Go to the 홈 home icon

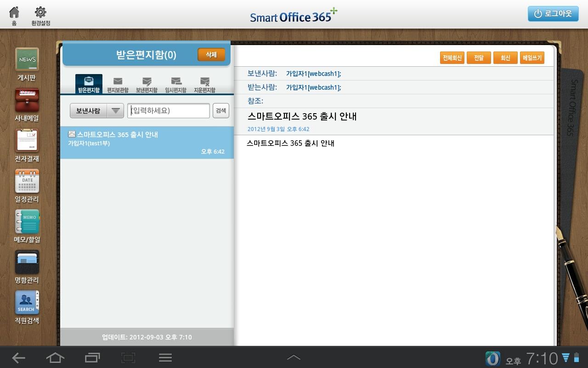(x=14, y=16)
